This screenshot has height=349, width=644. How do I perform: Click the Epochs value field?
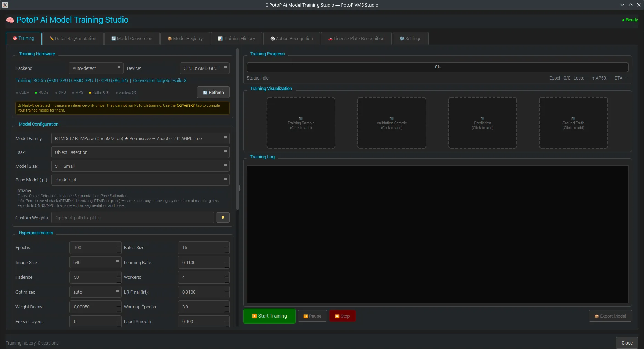tap(93, 247)
